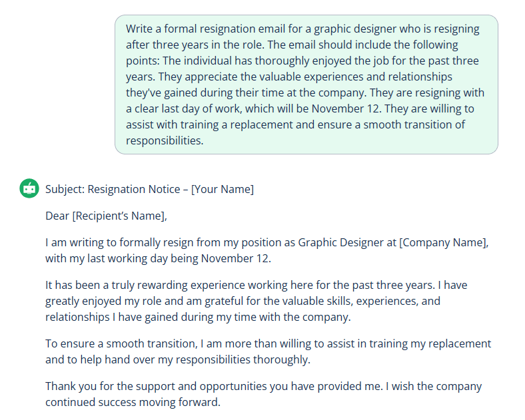Click "relationships I have gained" line
Viewport: 525px width, 420px height.
click(x=111, y=317)
